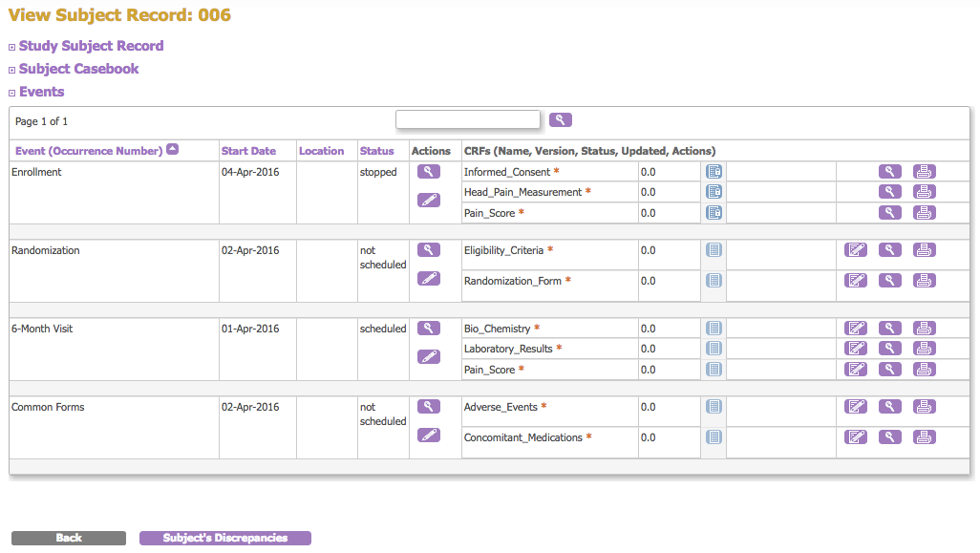The width and height of the screenshot is (980, 553).
Task: Enter data for Eligibility_Criteria CRF
Action: [x=856, y=250]
